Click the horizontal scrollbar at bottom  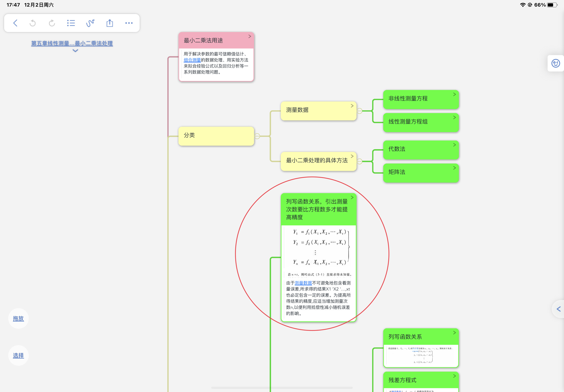[x=282, y=387]
